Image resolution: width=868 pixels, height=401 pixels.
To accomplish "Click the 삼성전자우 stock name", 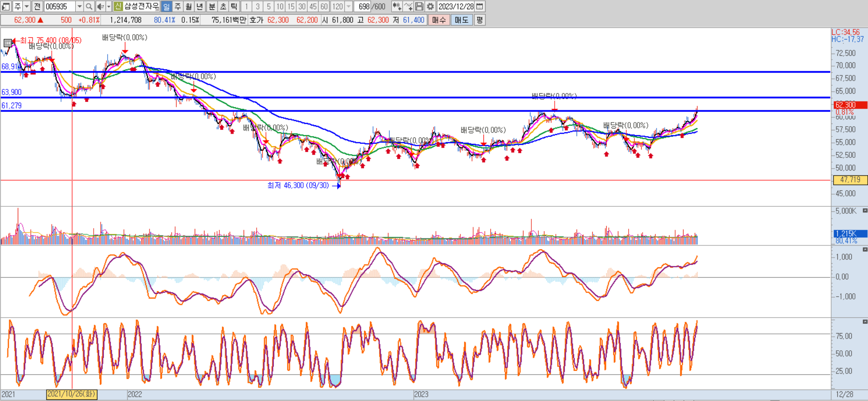I will click(x=142, y=7).
